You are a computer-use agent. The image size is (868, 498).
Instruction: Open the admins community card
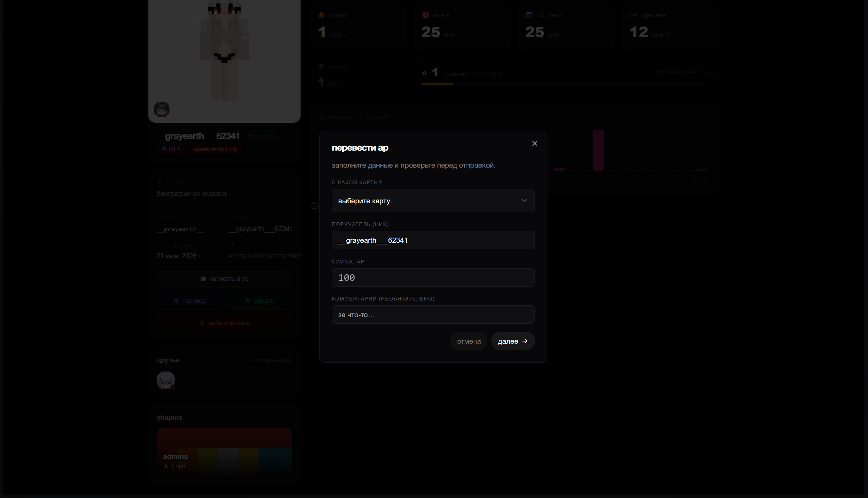224,452
